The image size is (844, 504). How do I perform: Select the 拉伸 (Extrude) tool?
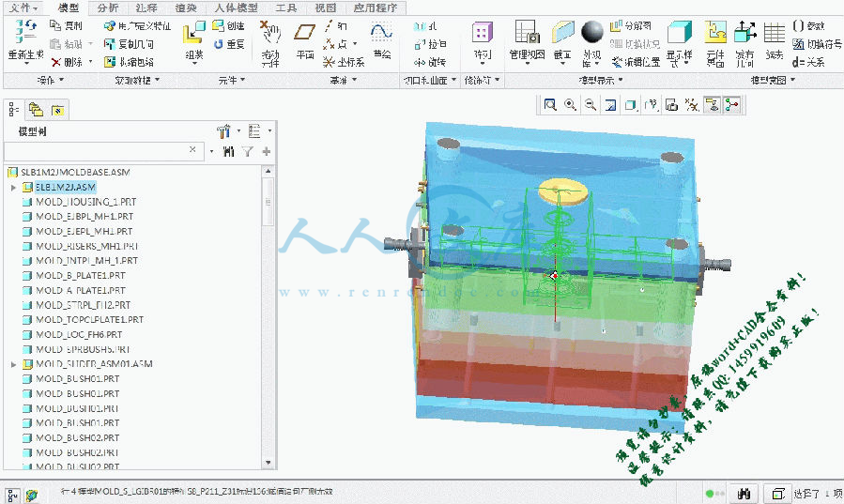[430, 43]
